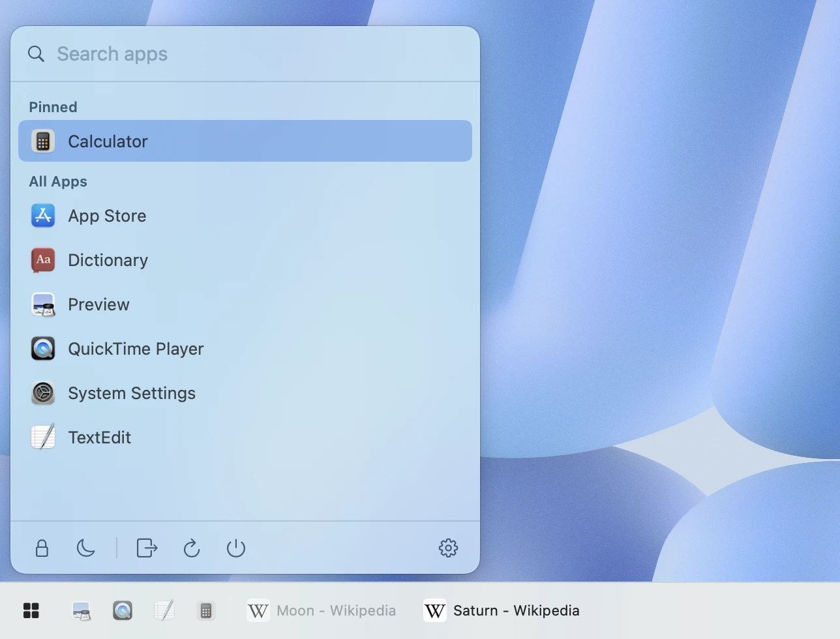840x639 pixels.
Task: Open QuickTime Player from All Apps
Action: click(245, 349)
